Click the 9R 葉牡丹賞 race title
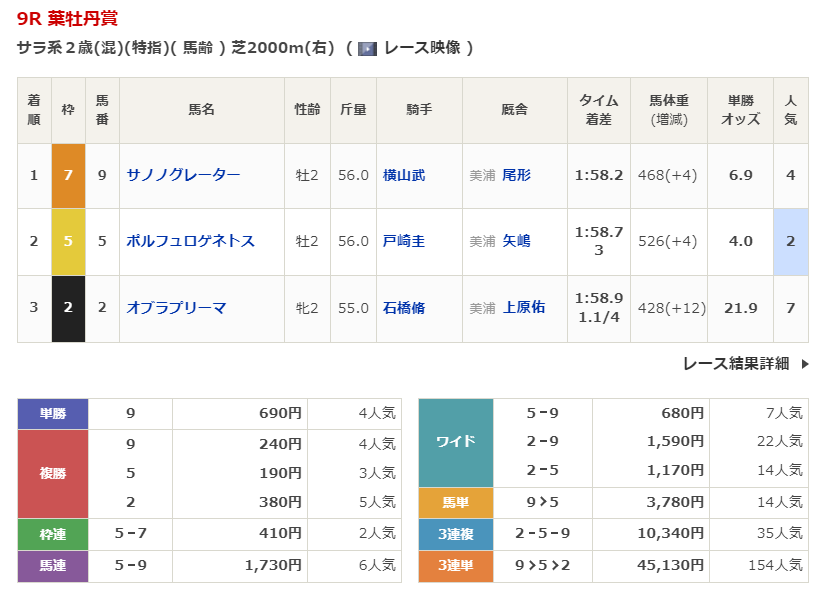The image size is (824, 592). 66,19
